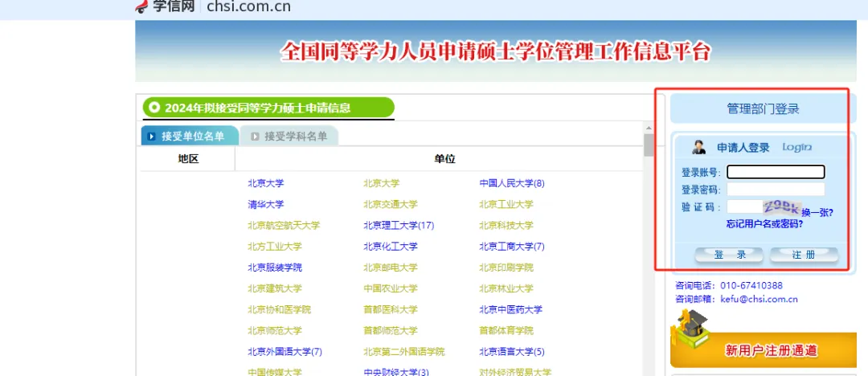Screen dimensions: 868x376
Task: Open 管理部门登录 panel
Action: (x=763, y=108)
